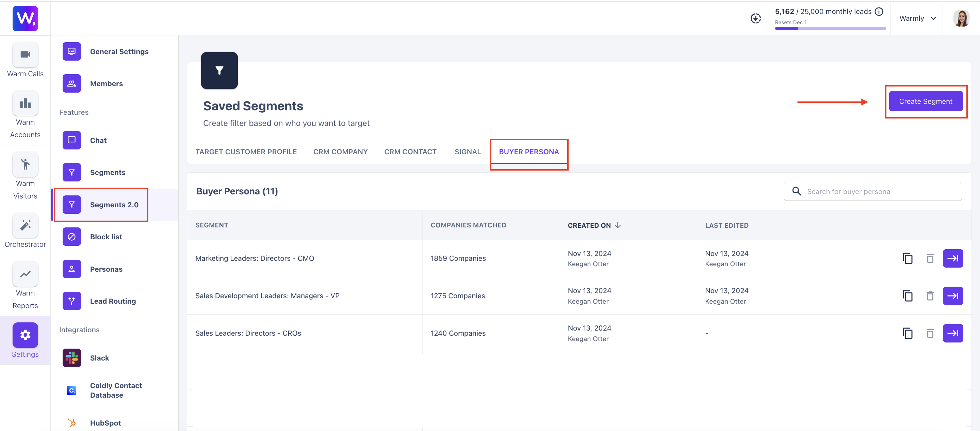980x431 pixels.
Task: Expand the Warmly workspace dropdown
Action: coord(917,18)
